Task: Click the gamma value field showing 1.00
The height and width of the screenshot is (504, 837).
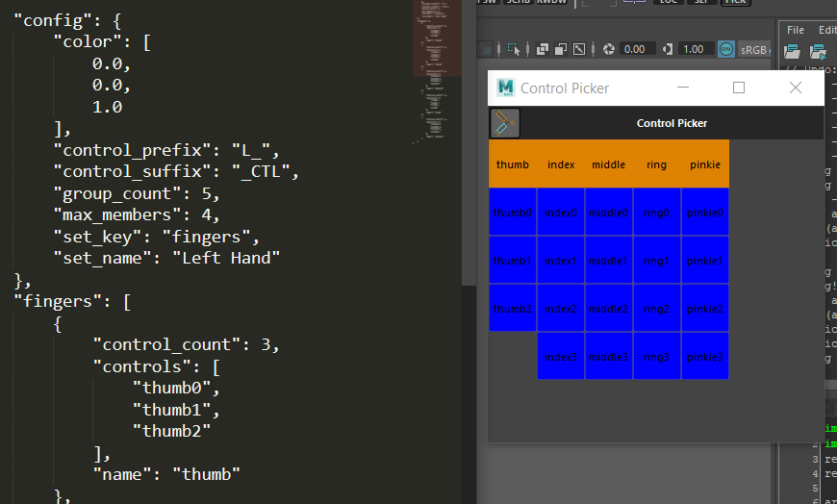Action: coord(693,49)
